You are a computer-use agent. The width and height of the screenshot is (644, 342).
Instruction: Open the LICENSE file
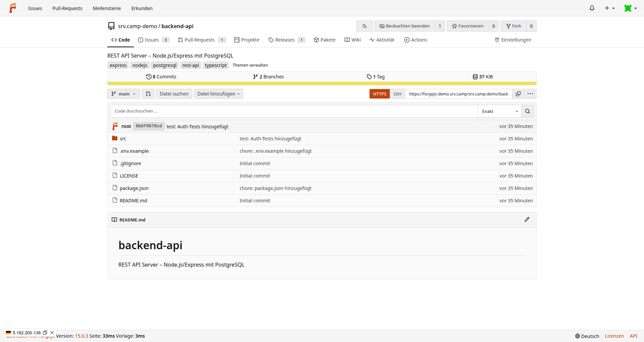129,176
